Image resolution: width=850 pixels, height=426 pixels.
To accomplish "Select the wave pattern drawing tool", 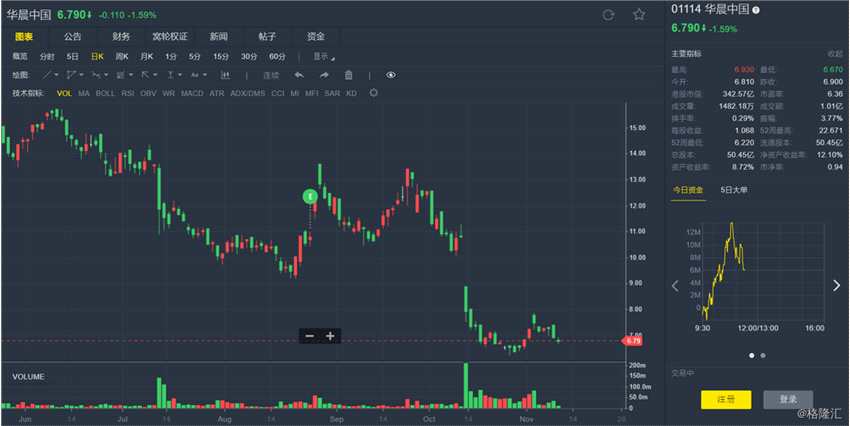I will pyautogui.click(x=96, y=75).
